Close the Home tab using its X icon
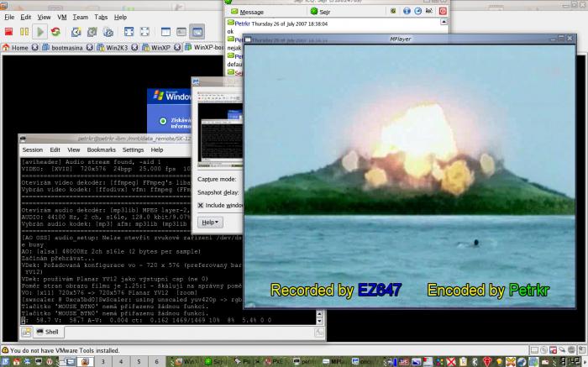Screen dimensions: 588x367 click(35, 48)
